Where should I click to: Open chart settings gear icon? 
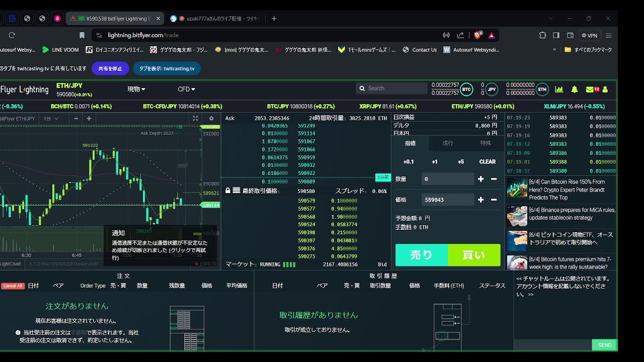pos(211,119)
